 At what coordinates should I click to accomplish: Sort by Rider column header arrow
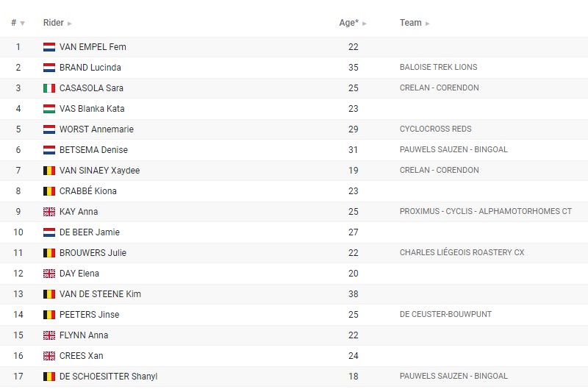pyautogui.click(x=69, y=24)
